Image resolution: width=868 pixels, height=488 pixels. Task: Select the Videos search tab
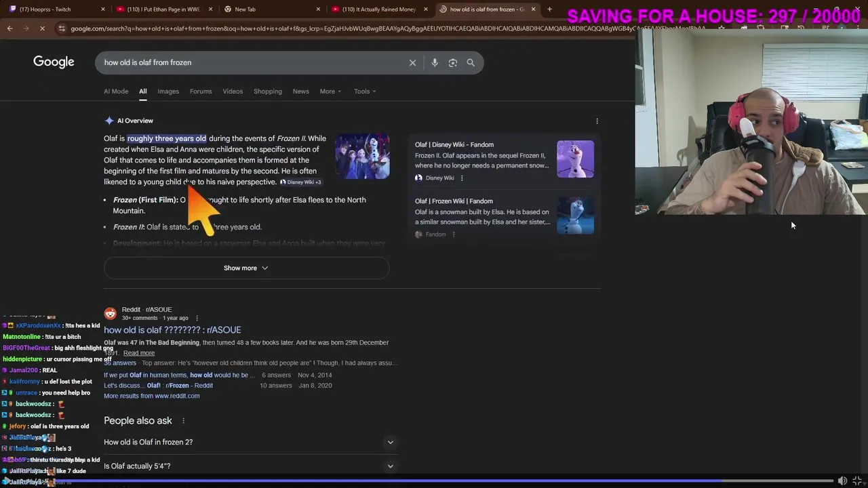233,91
